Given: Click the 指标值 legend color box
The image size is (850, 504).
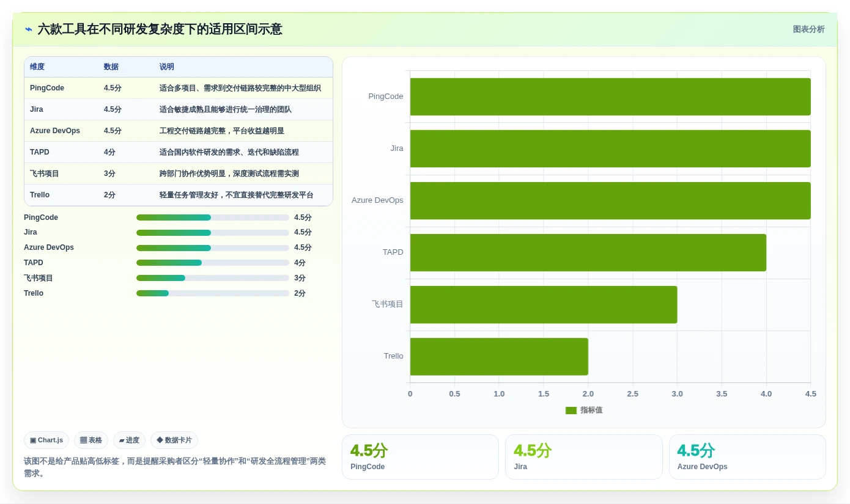Looking at the screenshot, I should click(x=571, y=411).
